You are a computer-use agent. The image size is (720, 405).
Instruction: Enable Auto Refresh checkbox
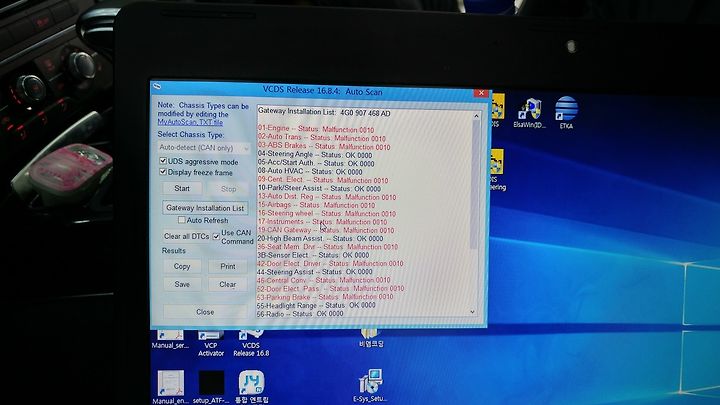click(x=181, y=220)
